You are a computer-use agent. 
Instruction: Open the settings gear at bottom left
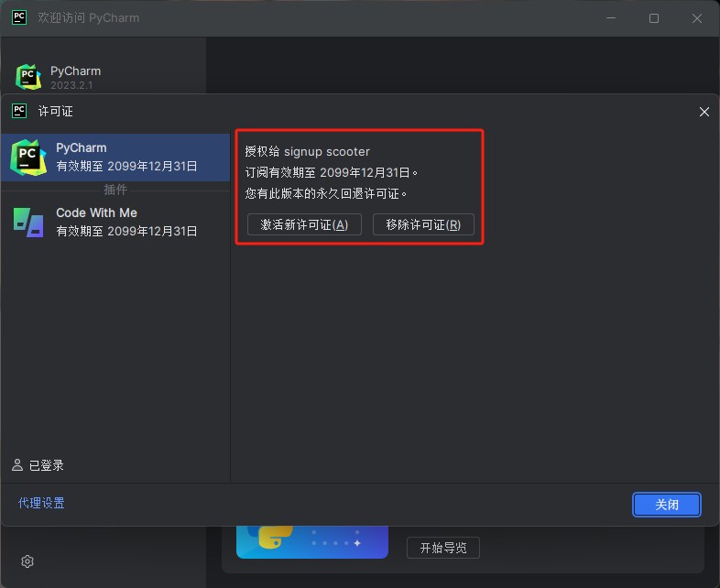coord(27,561)
